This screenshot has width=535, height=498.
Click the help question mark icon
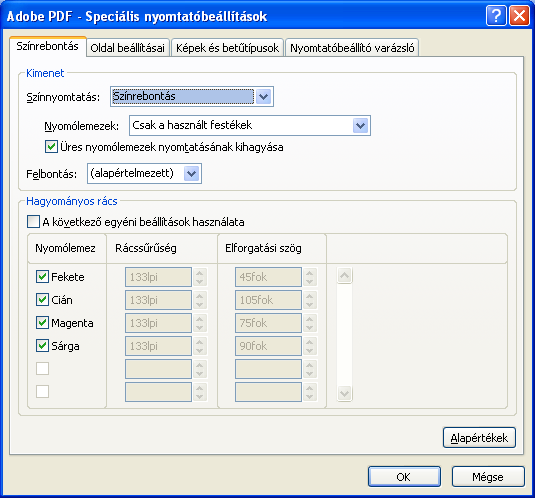coord(496,16)
